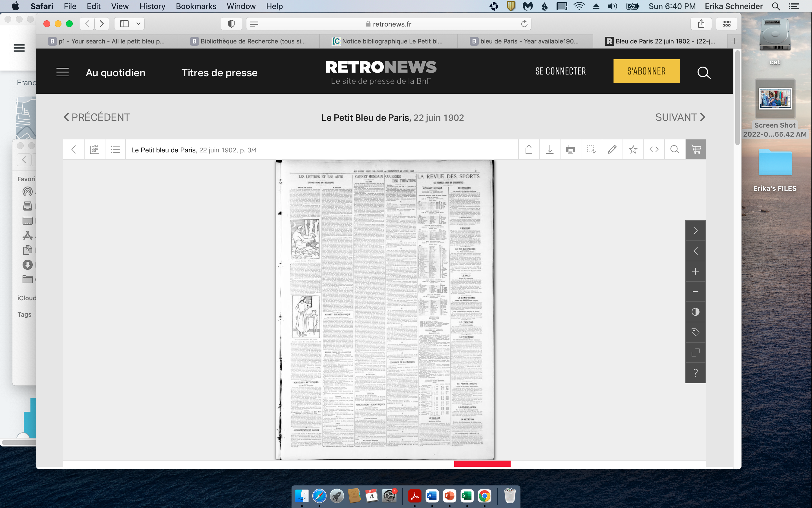
Task: Open the calendar view in viewer toolbar
Action: (x=95, y=150)
